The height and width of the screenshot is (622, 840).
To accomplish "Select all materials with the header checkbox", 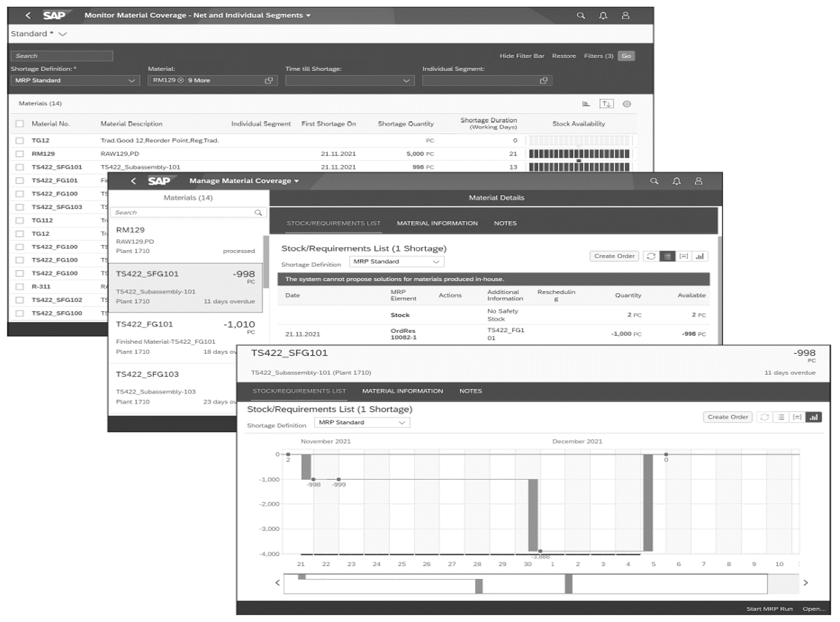I will pos(21,123).
